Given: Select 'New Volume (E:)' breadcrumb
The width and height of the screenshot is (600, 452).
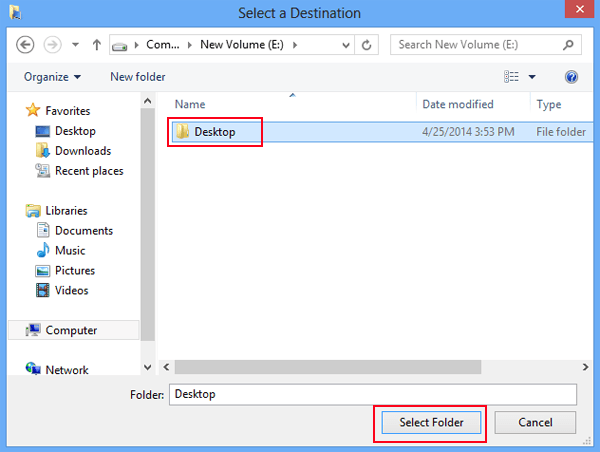Looking at the screenshot, I should click(242, 45).
